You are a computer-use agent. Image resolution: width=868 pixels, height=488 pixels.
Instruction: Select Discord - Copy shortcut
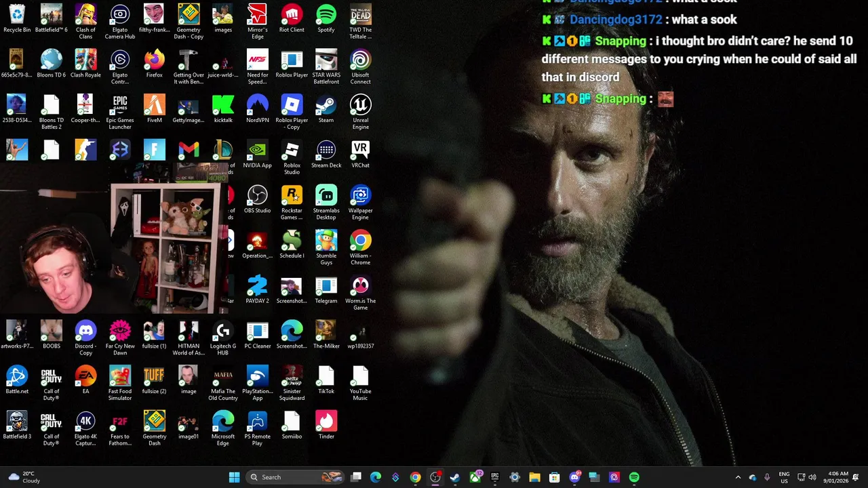(85, 338)
